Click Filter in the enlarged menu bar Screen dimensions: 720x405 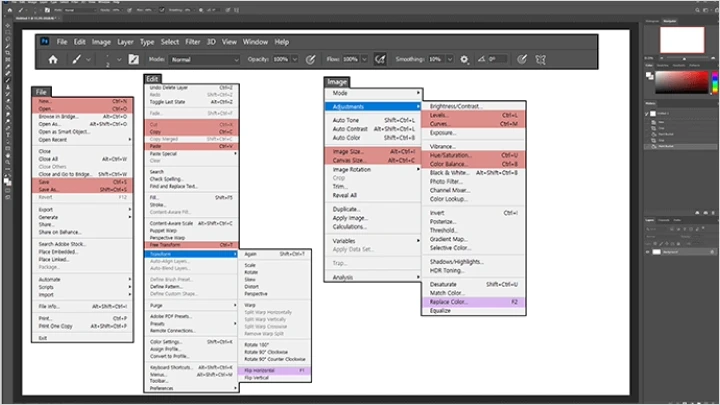click(x=192, y=42)
